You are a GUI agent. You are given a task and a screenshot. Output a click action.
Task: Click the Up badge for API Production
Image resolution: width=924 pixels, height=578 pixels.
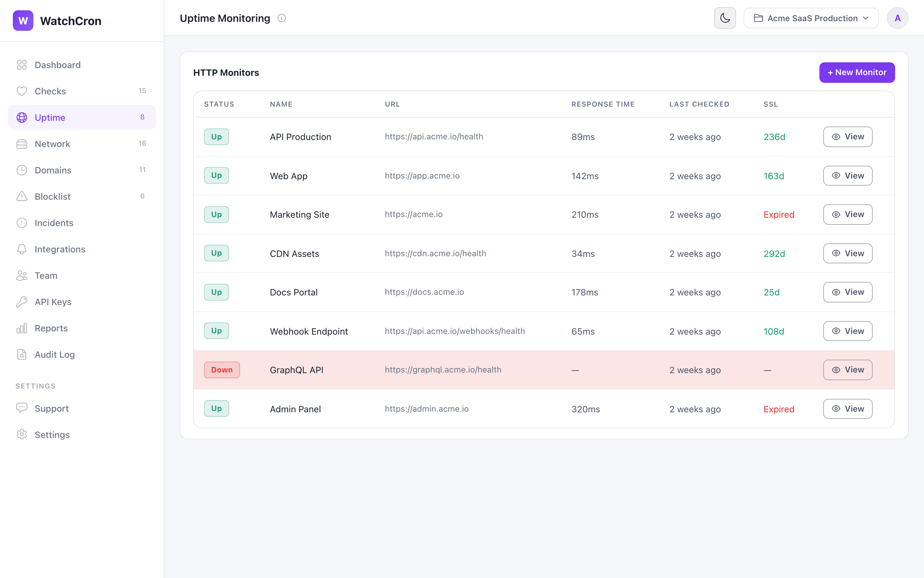pyautogui.click(x=217, y=137)
